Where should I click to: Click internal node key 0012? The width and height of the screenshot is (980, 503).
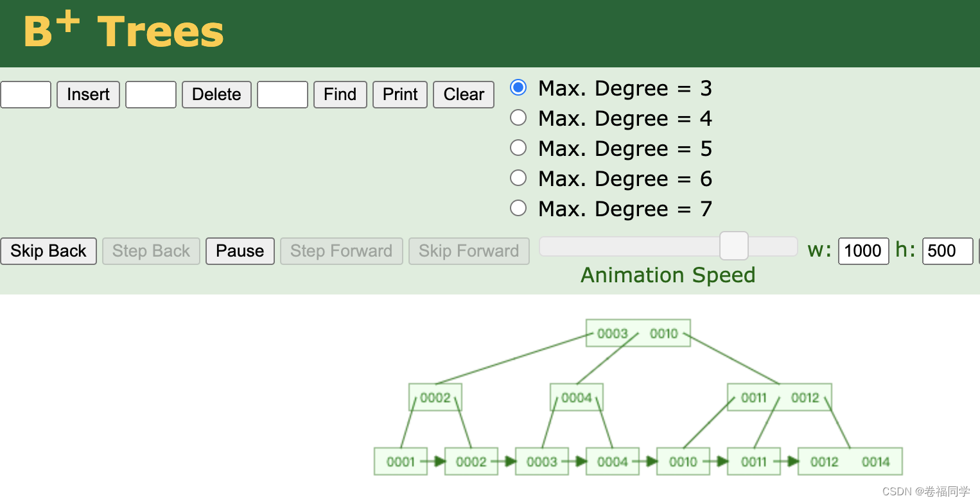pos(805,398)
